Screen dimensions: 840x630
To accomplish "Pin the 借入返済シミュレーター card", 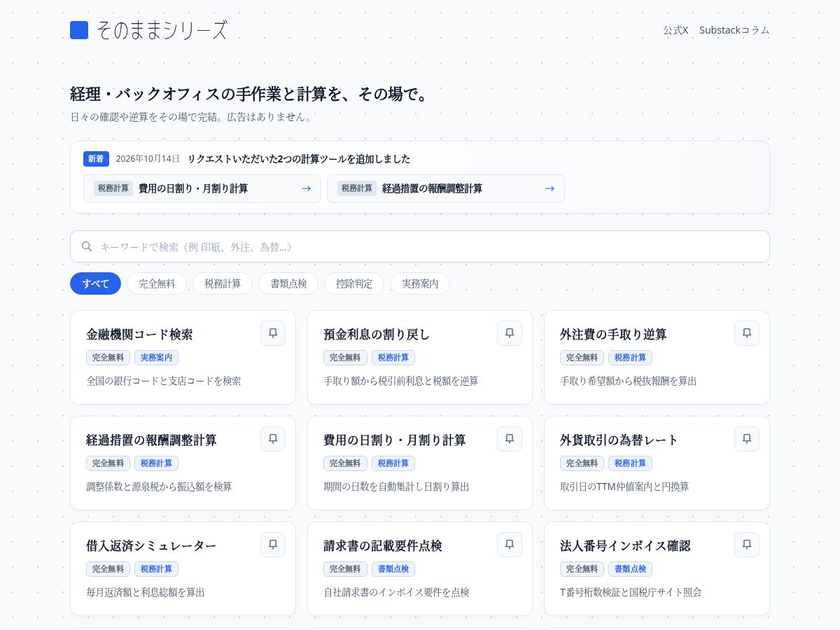I will click(x=273, y=545).
